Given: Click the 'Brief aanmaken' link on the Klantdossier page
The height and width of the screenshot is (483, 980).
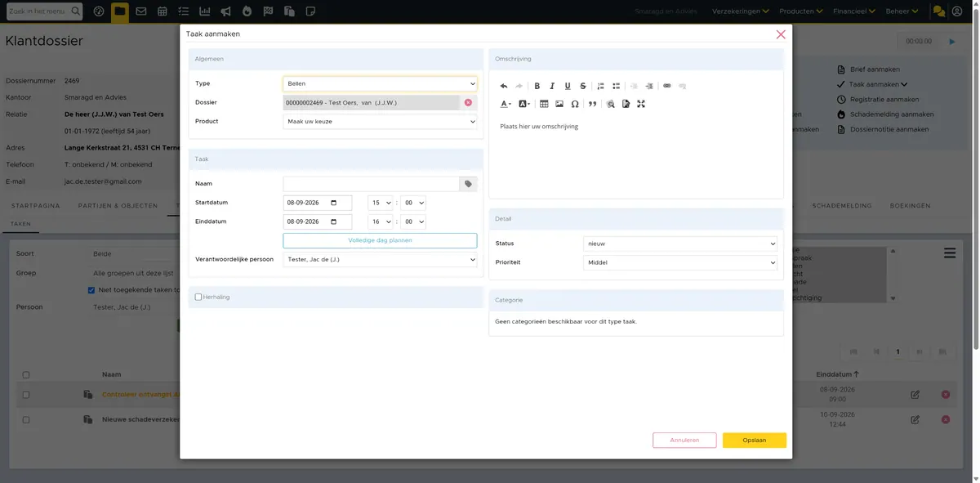Looking at the screenshot, I should coord(875,69).
